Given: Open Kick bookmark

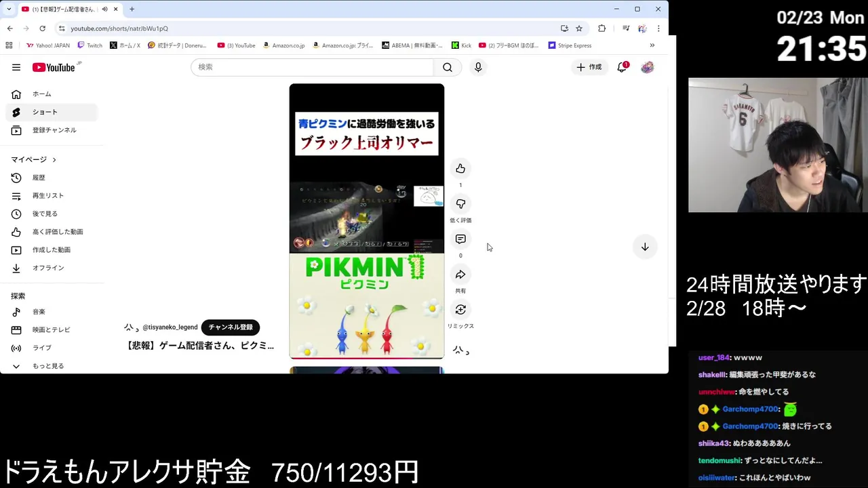Looking at the screenshot, I should tap(461, 45).
